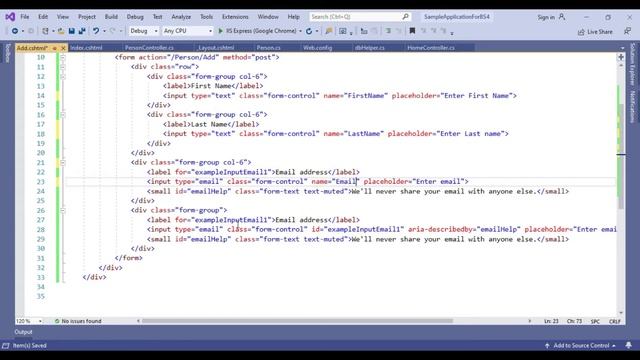640x360 pixels.
Task: Click the Notifications bell in status bar
Action: 629,345
